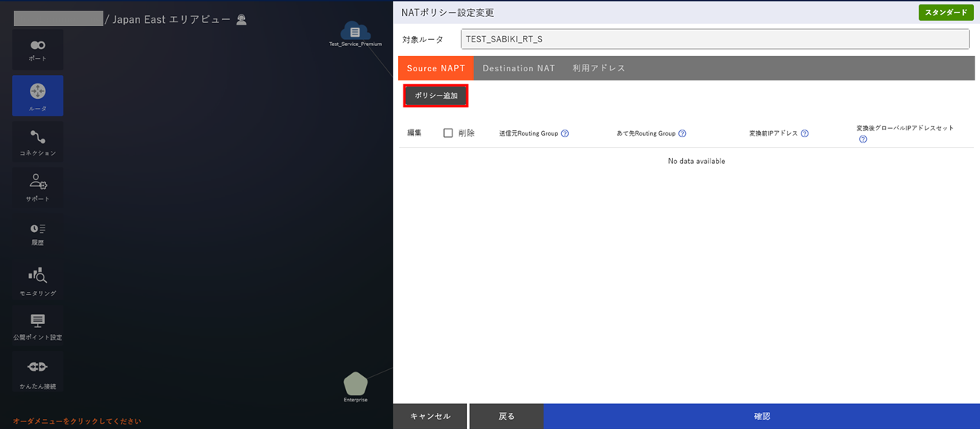The image size is (980, 429).
Task: Click the あて先Routing Group column header
Action: pyautogui.click(x=646, y=133)
